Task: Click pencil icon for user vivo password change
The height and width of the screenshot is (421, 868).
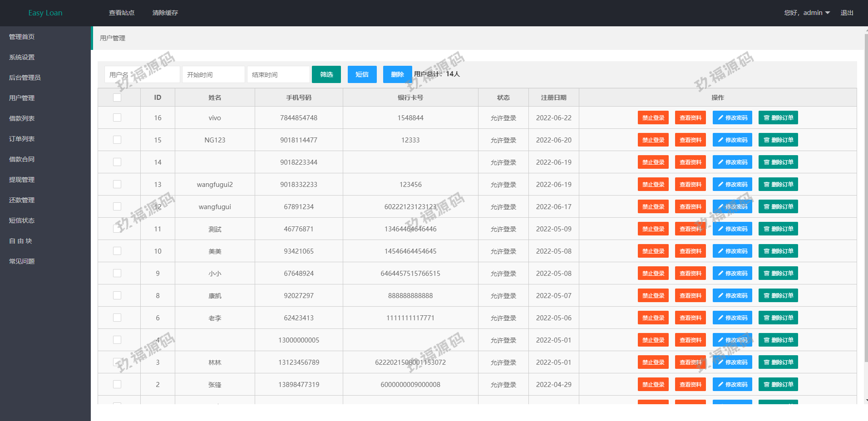Action: coord(720,118)
